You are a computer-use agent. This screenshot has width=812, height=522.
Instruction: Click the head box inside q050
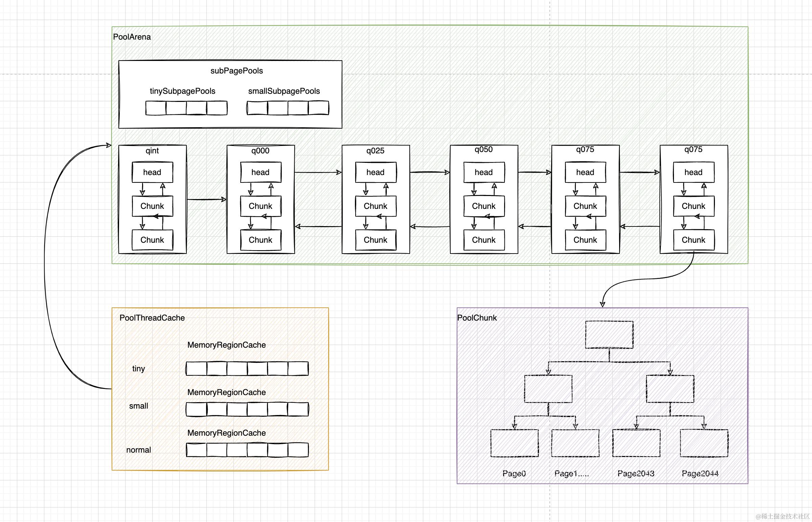[x=483, y=172]
